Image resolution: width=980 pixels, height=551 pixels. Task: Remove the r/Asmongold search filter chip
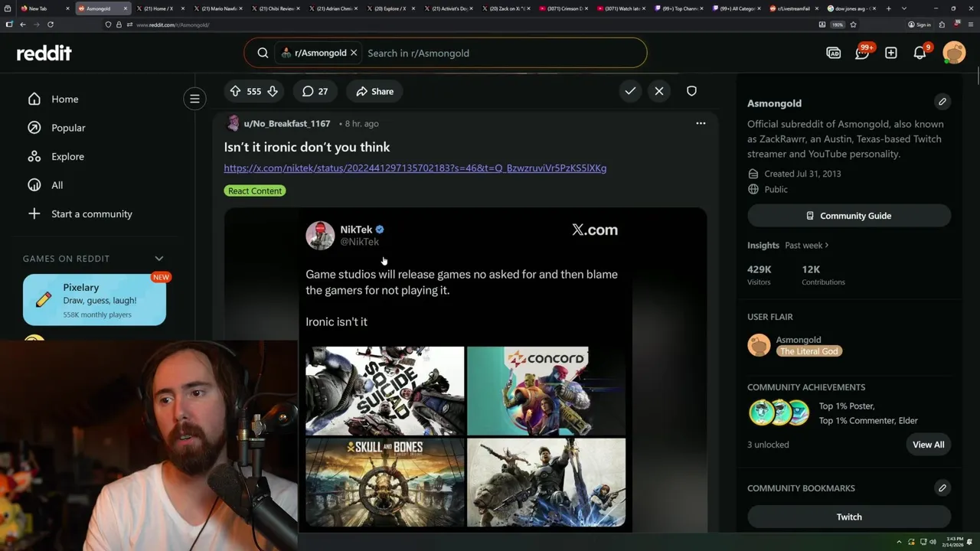tap(354, 53)
